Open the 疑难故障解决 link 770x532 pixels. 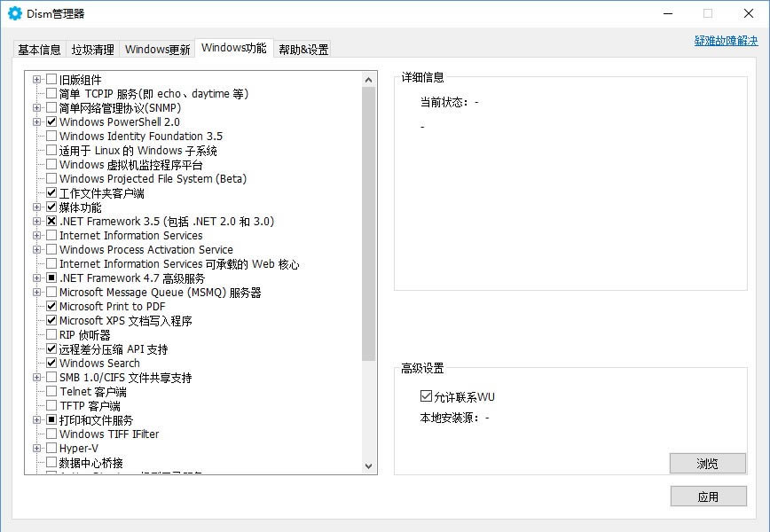[x=726, y=41]
